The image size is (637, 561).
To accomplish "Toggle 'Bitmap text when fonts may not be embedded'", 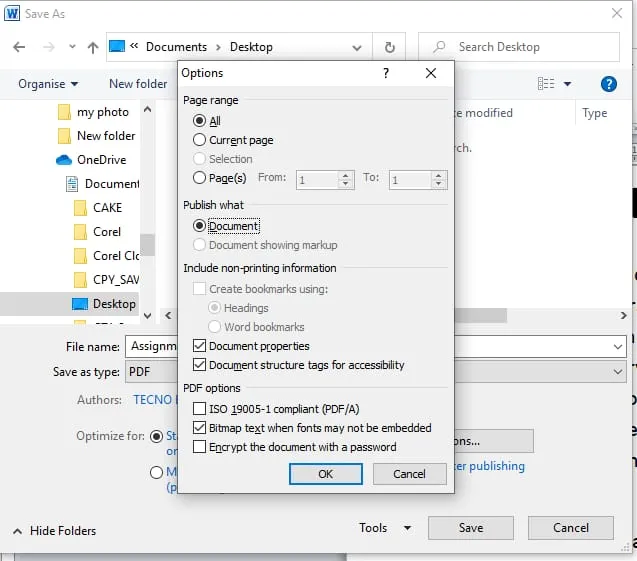I will [199, 428].
